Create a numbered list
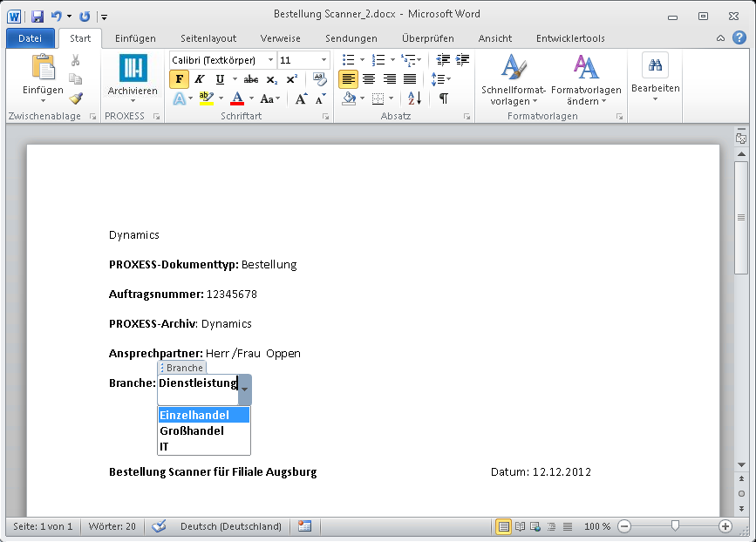756x542 pixels. point(378,60)
